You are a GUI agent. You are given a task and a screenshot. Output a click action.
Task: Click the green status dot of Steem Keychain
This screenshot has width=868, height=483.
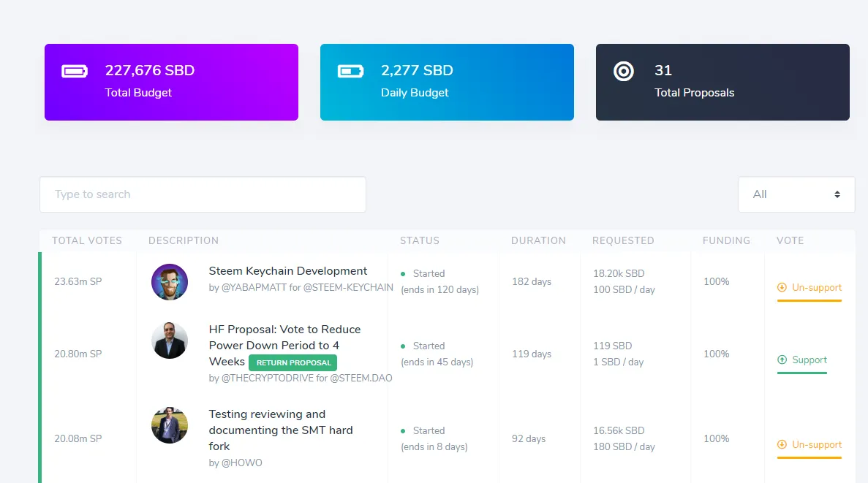pos(403,274)
